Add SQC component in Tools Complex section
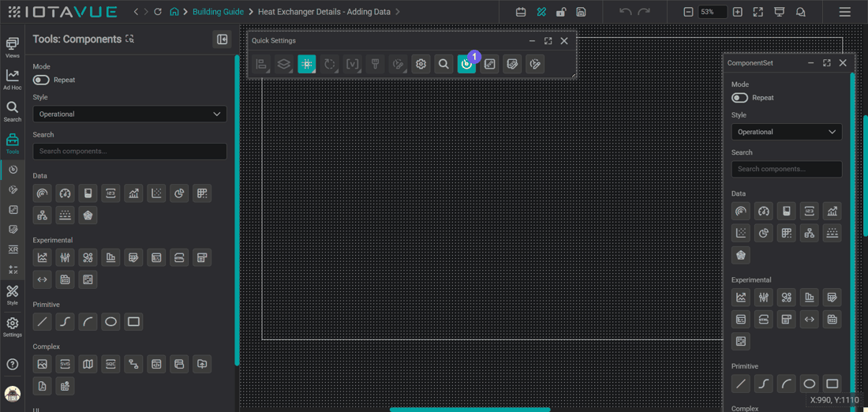The width and height of the screenshot is (868, 412). coord(110,364)
